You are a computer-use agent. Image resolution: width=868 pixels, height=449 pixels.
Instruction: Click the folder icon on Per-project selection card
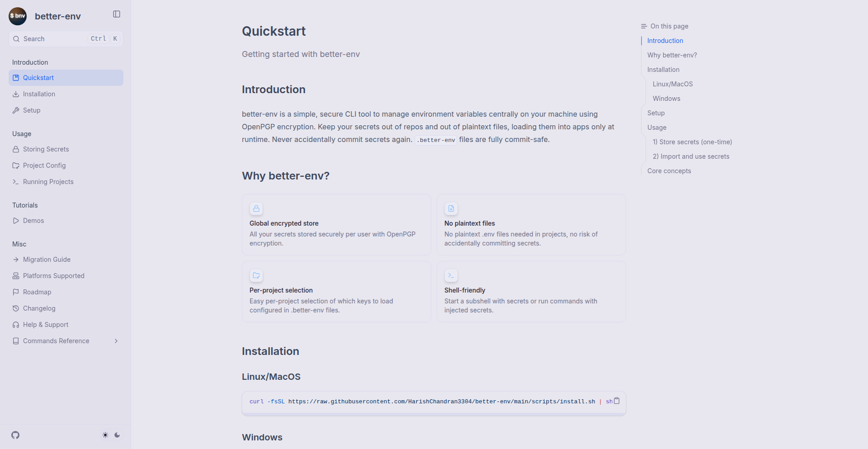(256, 275)
